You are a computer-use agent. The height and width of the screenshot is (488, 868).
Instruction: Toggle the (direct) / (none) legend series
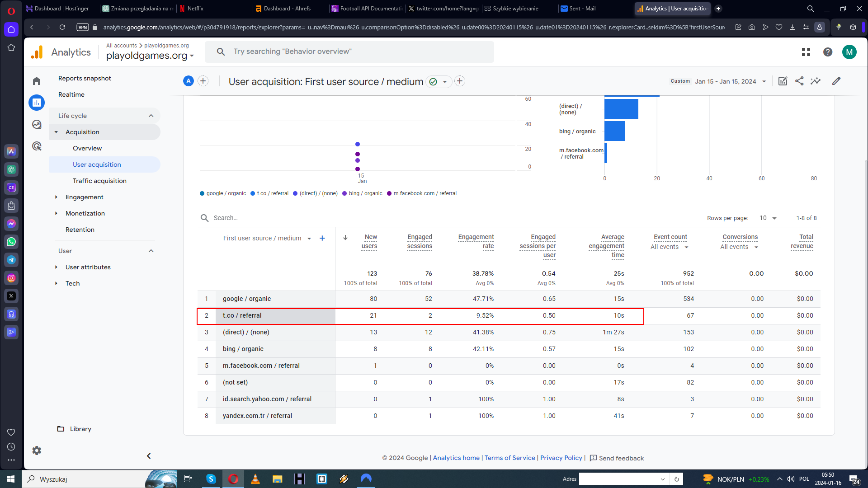point(315,193)
